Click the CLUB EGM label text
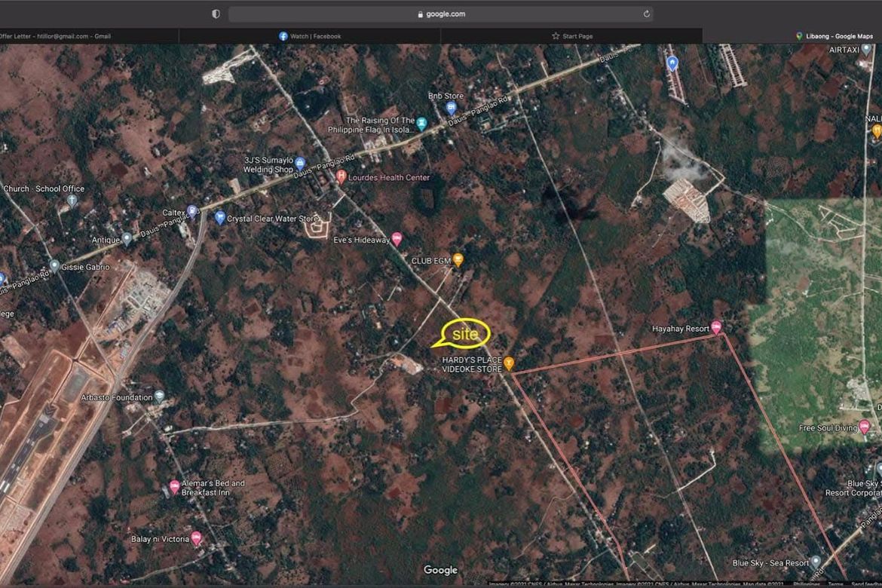 coord(431,261)
